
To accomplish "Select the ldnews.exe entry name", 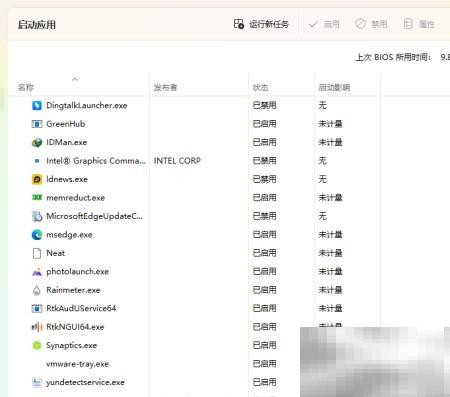I will (67, 179).
